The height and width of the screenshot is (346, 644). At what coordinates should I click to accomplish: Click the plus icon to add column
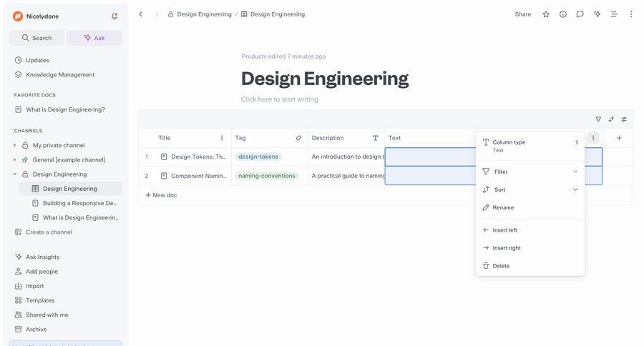(619, 138)
